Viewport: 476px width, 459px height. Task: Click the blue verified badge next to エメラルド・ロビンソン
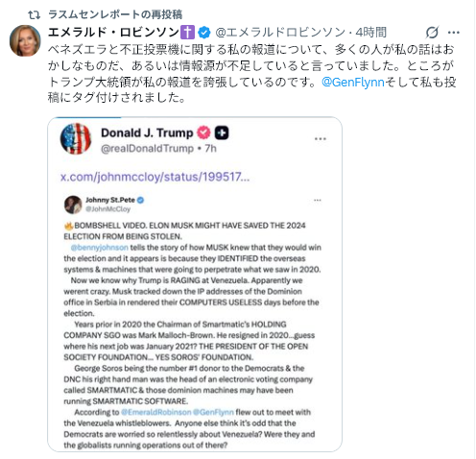coord(204,33)
